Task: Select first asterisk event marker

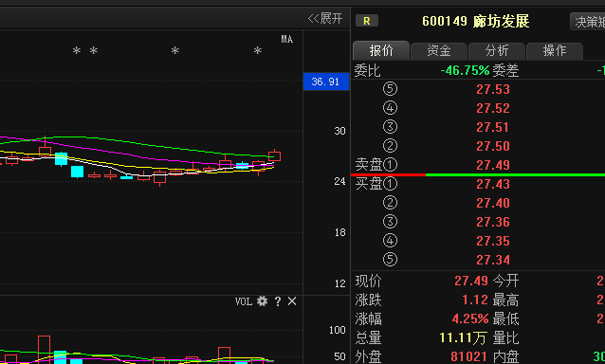Action: (x=77, y=50)
